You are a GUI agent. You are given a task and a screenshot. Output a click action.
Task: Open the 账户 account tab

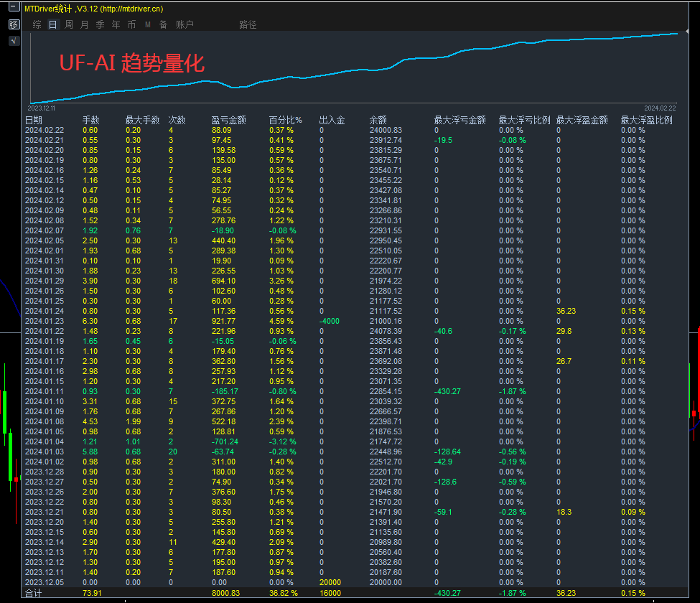coord(185,24)
